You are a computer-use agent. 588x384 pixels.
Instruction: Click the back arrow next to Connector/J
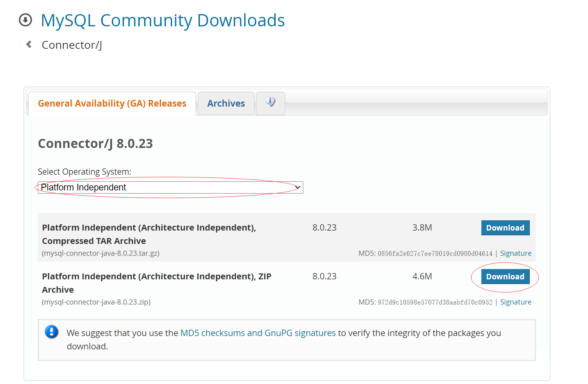29,44
